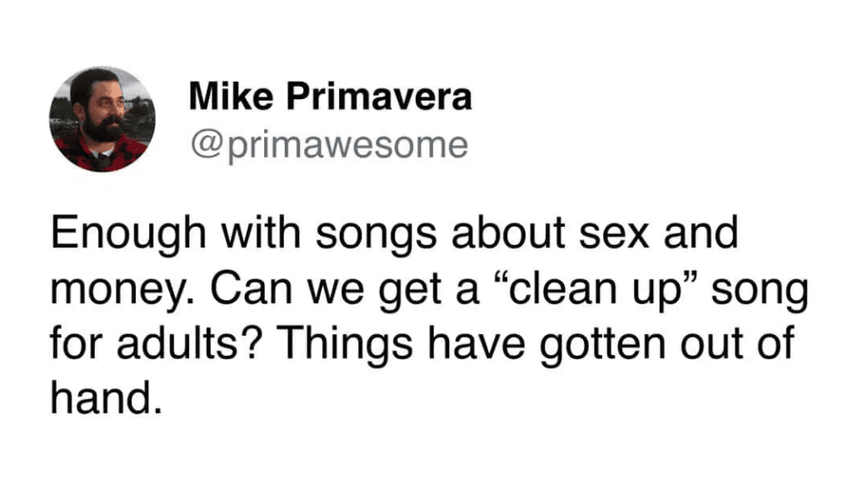Click the word "get" in the tweet
The image size is (868, 490).
pos(407,291)
